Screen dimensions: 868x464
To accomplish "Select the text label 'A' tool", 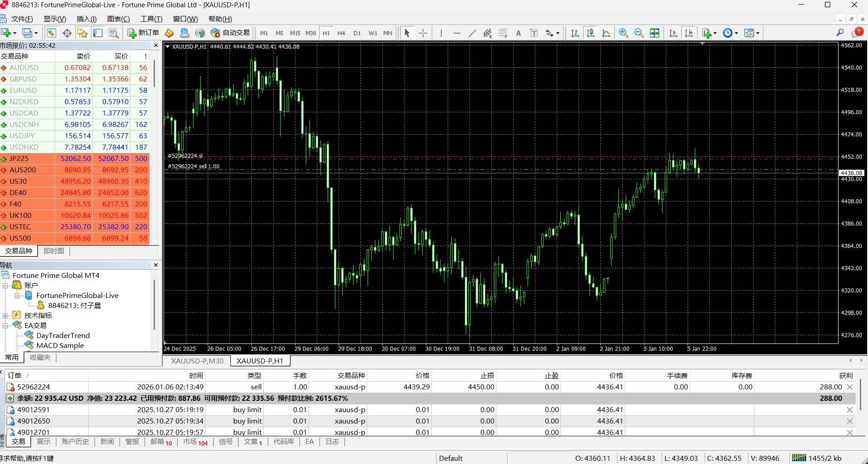I will pos(518,33).
